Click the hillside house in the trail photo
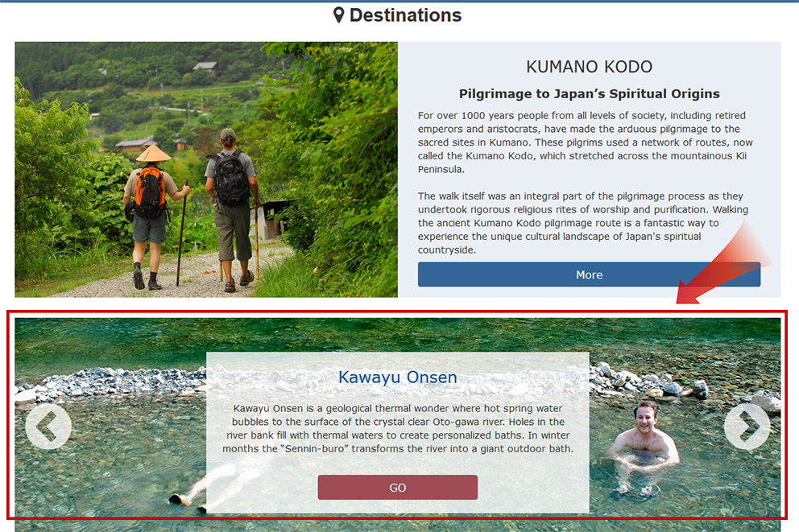This screenshot has width=799, height=532. point(205,67)
